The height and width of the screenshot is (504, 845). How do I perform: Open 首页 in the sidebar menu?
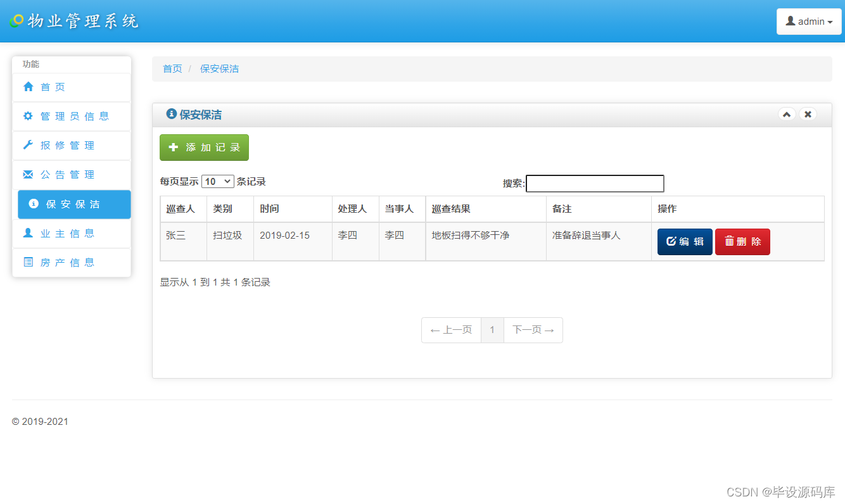pyautogui.click(x=72, y=87)
